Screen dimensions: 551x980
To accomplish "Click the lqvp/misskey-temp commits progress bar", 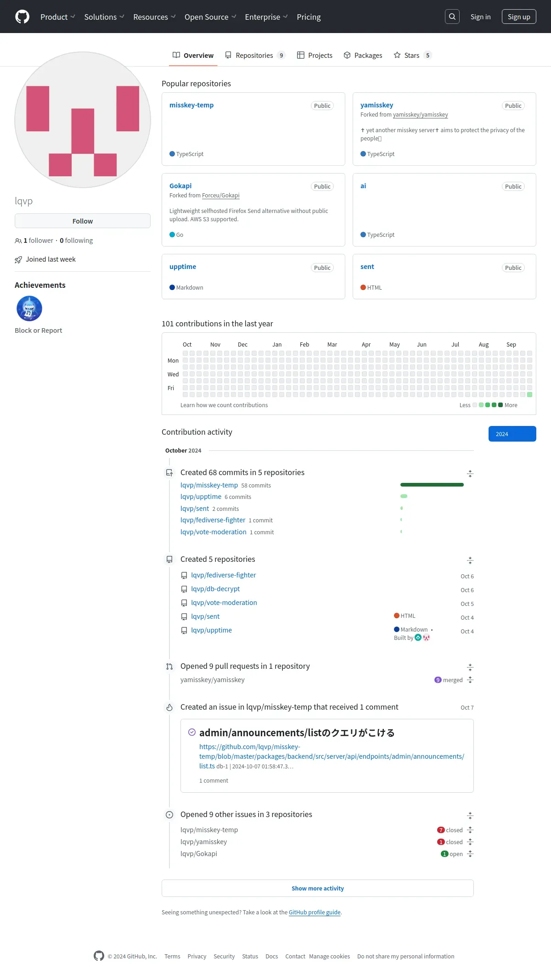I will [432, 485].
